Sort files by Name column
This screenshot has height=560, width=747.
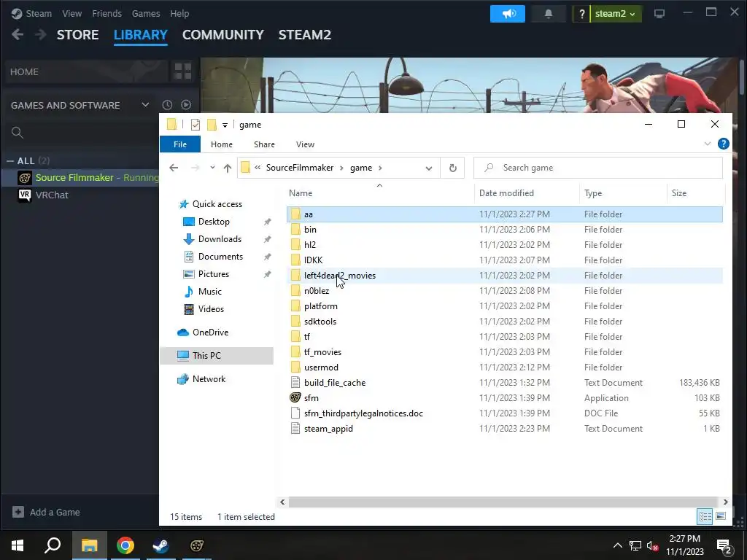coord(379,192)
